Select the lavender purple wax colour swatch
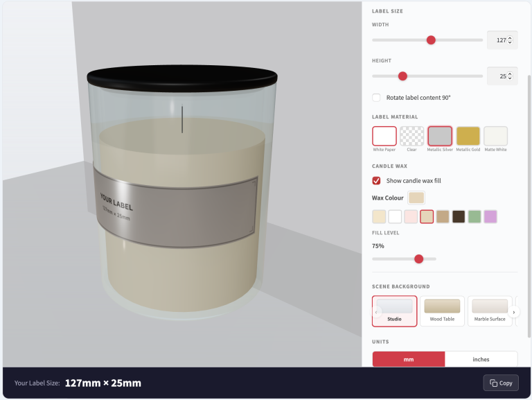This screenshot has height=400, width=532. (x=490, y=217)
